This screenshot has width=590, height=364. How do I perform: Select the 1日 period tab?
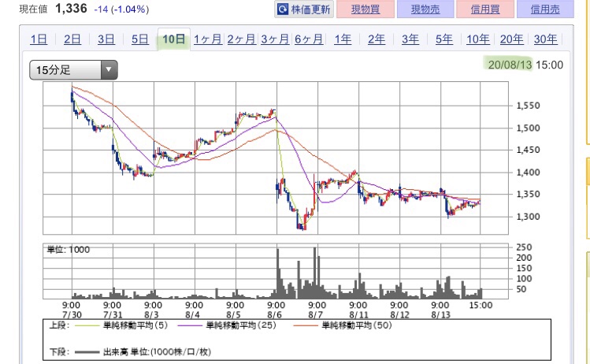(x=39, y=39)
